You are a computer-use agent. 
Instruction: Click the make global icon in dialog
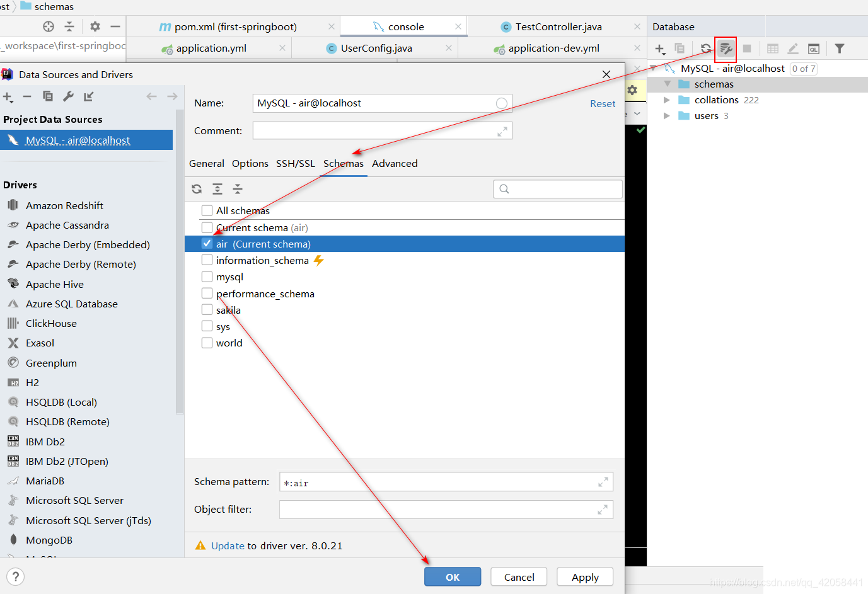(89, 96)
